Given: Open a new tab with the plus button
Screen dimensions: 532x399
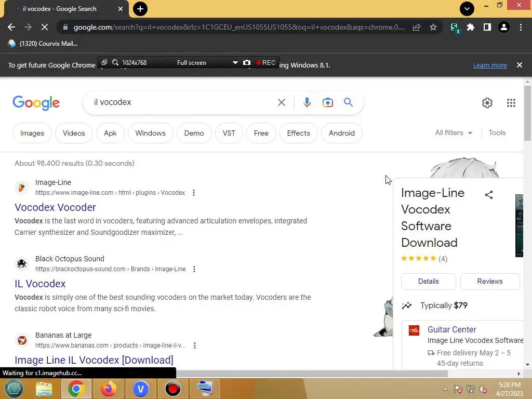Looking at the screenshot, I should pyautogui.click(x=140, y=9).
